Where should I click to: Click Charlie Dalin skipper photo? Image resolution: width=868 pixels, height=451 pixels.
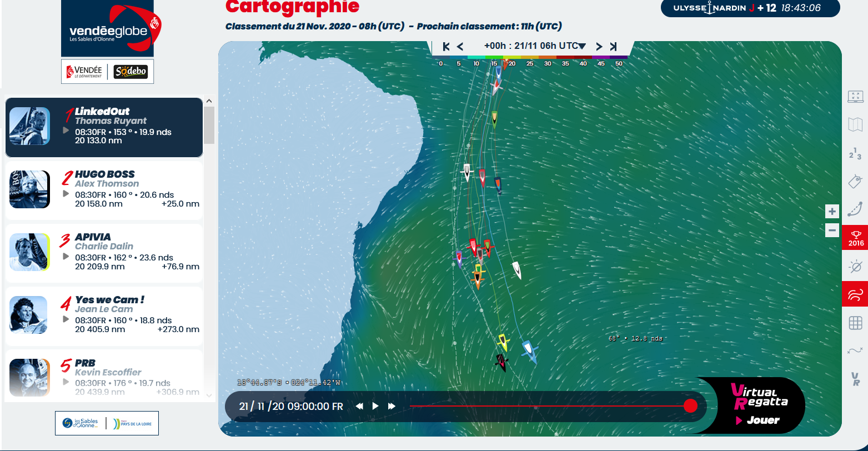click(30, 252)
